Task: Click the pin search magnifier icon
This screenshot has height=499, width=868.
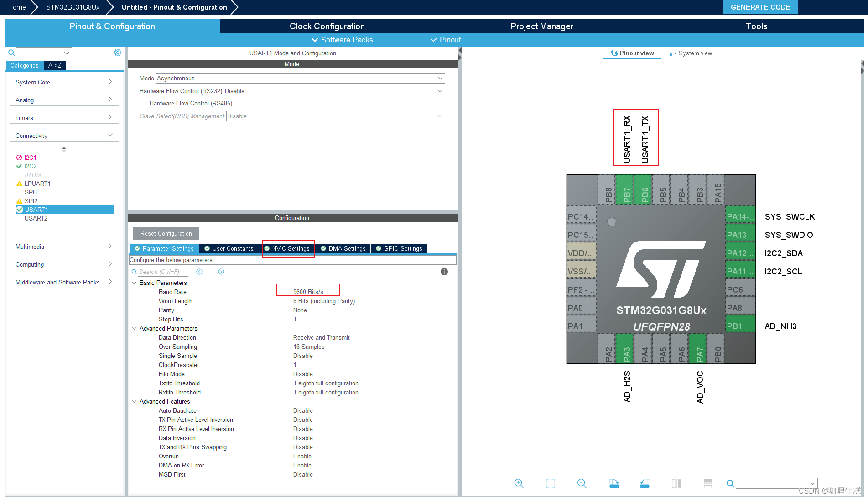Action: (x=730, y=483)
